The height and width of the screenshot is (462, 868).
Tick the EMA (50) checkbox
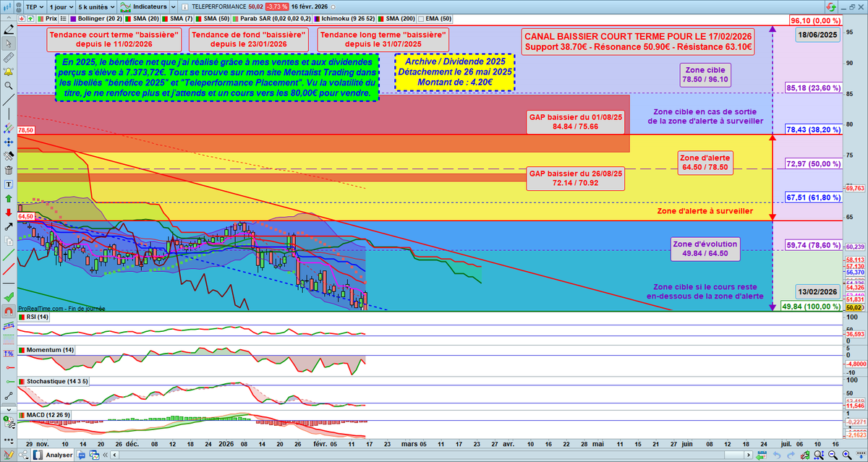click(x=421, y=18)
